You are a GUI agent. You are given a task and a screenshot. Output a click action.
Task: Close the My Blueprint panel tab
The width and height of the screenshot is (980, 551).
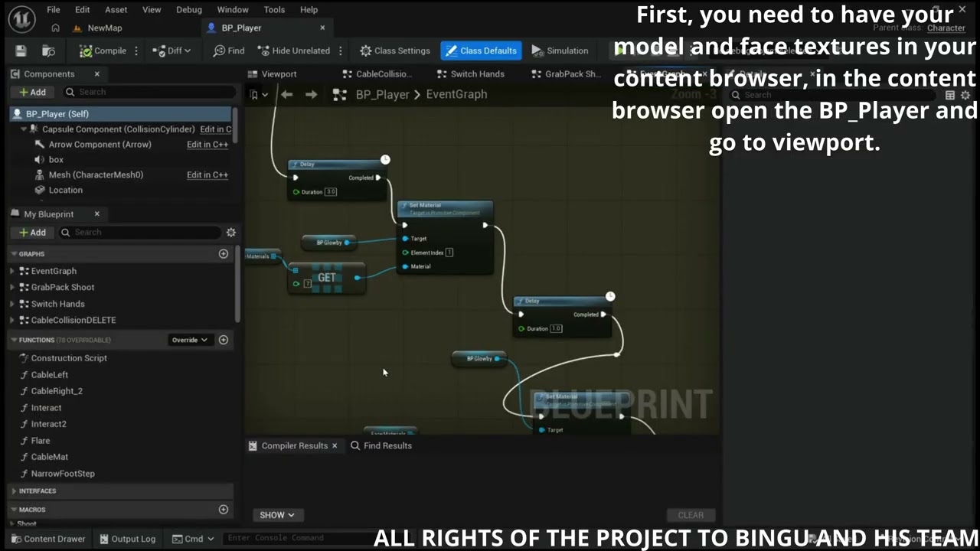click(96, 214)
